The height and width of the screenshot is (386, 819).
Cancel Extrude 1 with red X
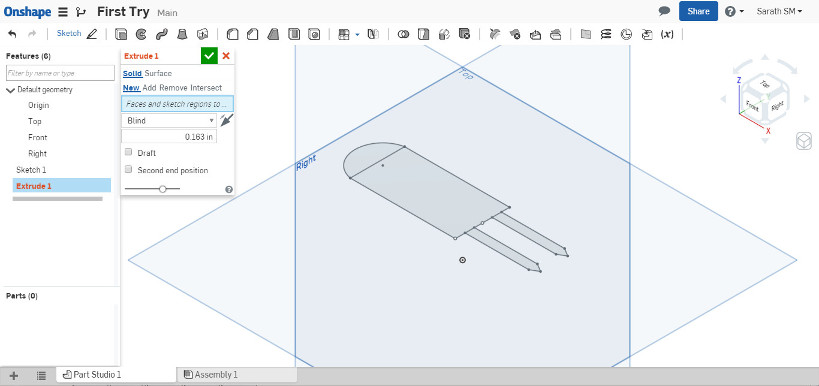click(x=226, y=56)
